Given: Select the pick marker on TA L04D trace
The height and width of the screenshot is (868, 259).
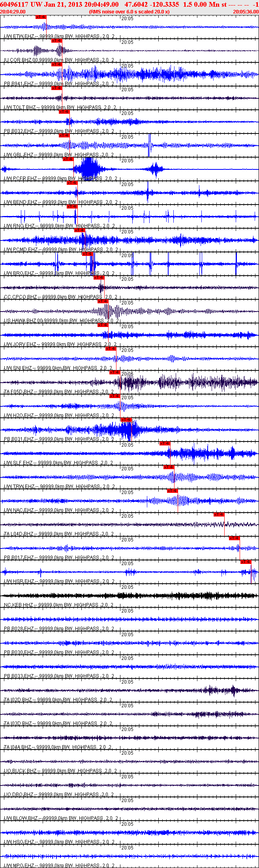Looking at the screenshot, I should point(219,515).
